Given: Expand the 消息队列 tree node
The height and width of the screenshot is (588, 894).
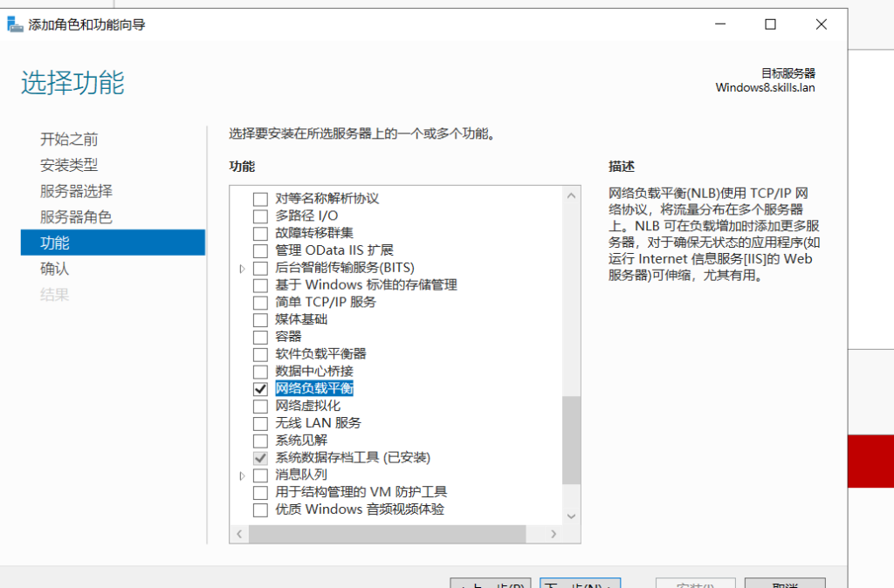Looking at the screenshot, I should pos(242,475).
